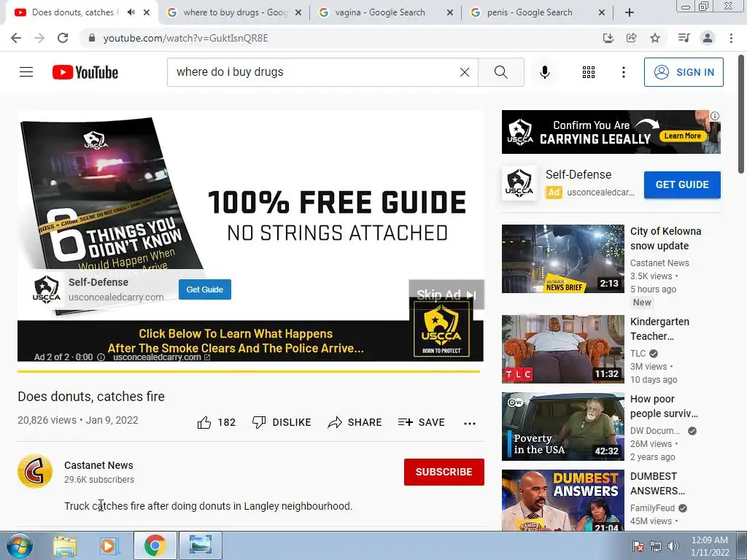The image size is (747, 560).
Task: Open 'How poor people surviv...' video title
Action: point(664,406)
